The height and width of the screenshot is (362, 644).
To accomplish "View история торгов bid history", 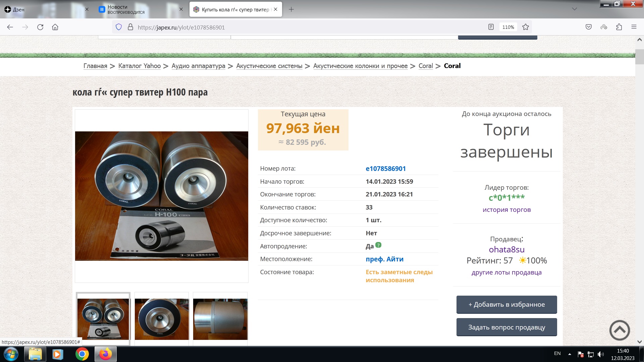I will coord(506,210).
